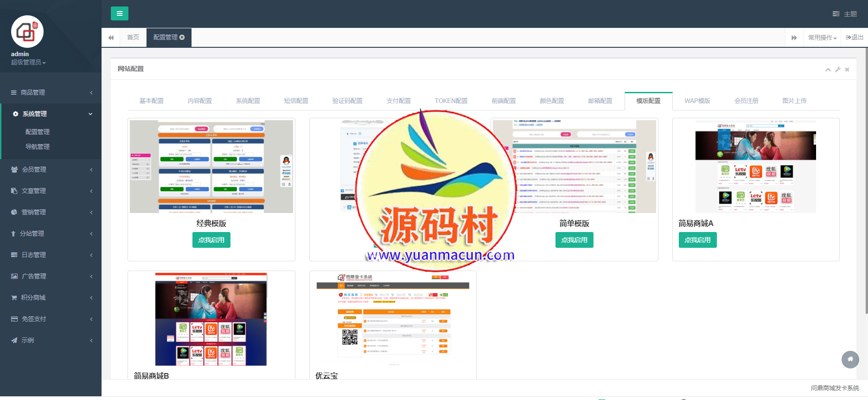Click the 退出 logout link
Viewport: 868px width, 400px height.
tap(854, 38)
